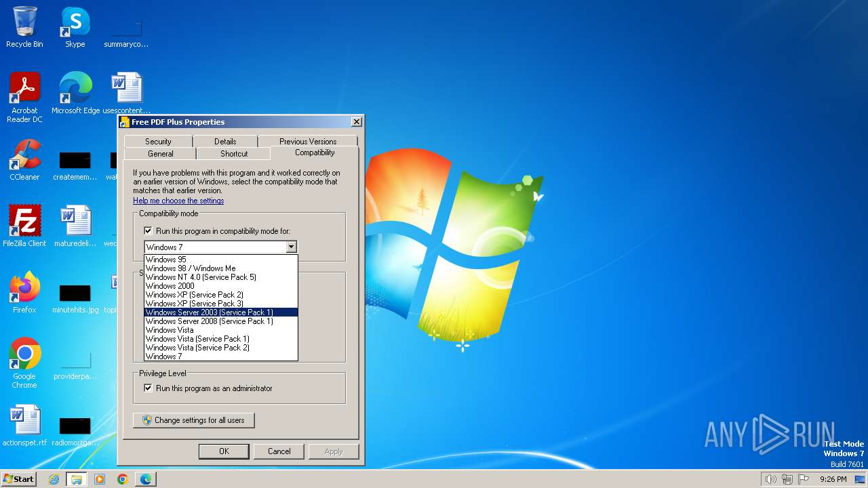Open the Recycle Bin desktop icon

coord(24,27)
